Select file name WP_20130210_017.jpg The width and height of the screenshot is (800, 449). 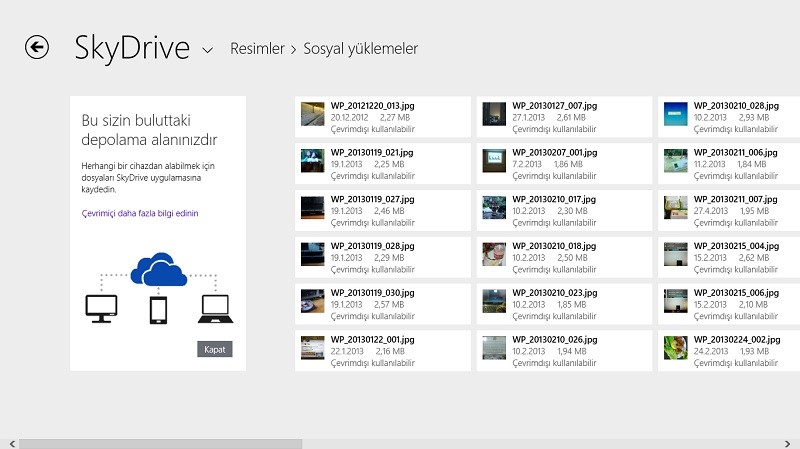[x=554, y=199]
